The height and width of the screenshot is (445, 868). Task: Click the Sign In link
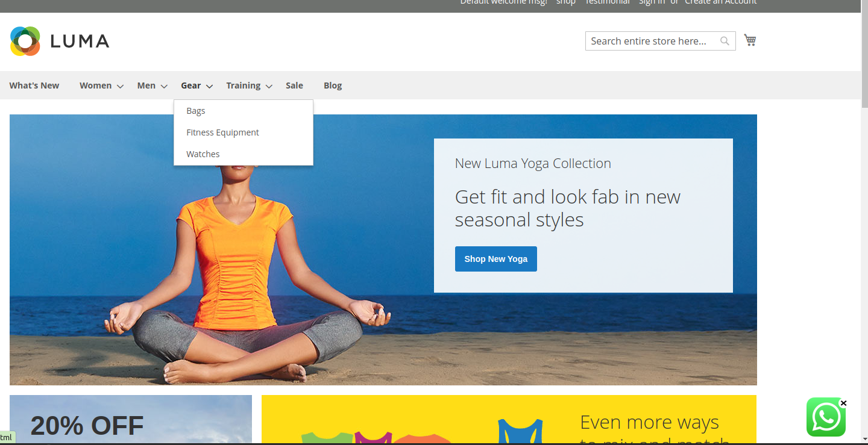pyautogui.click(x=652, y=2)
